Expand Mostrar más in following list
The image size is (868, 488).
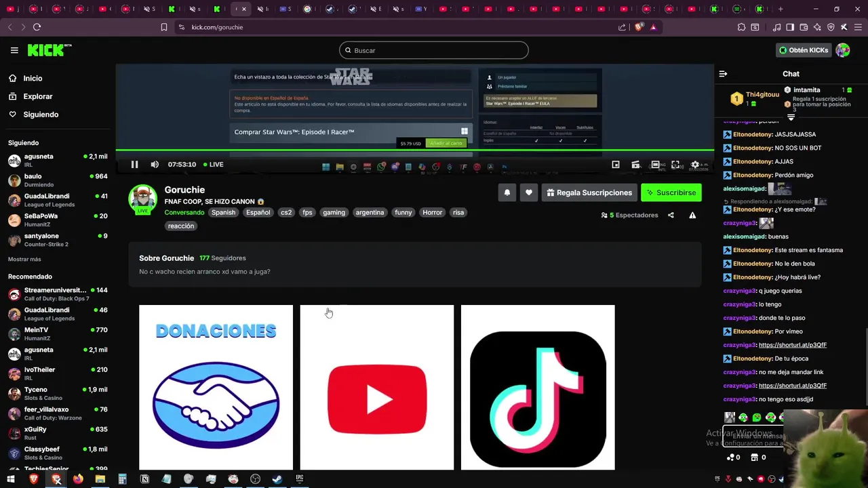(24, 259)
